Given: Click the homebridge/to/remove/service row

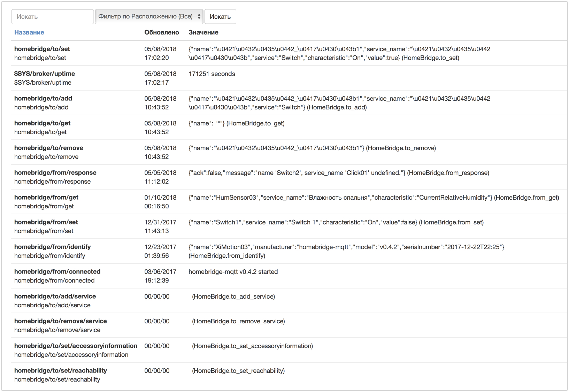Looking at the screenshot, I should coord(60,321).
